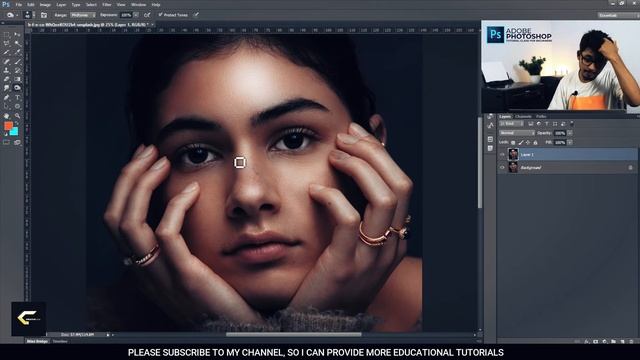Image resolution: width=640 pixels, height=360 pixels.
Task: Select the Magic Wand tool
Action: pos(18,43)
